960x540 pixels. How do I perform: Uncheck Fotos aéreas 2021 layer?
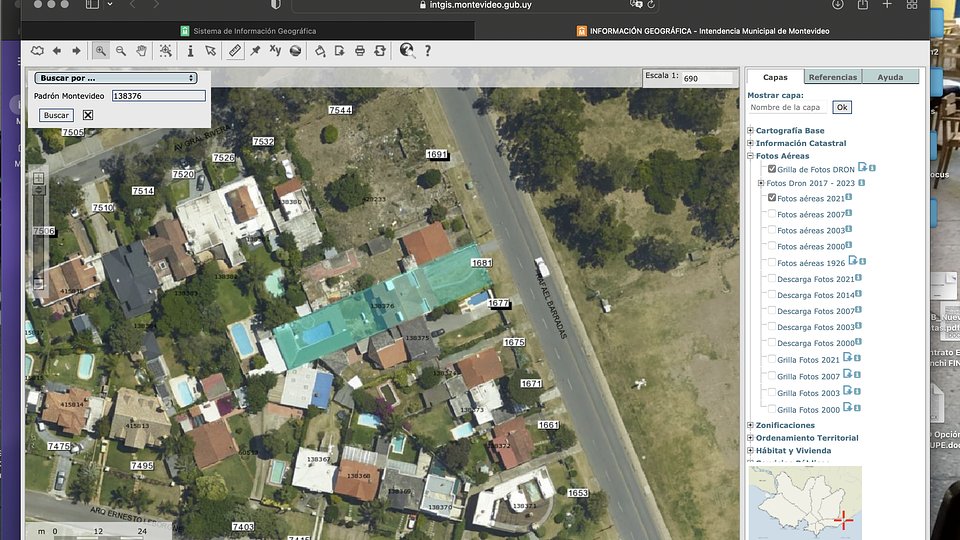point(772,198)
